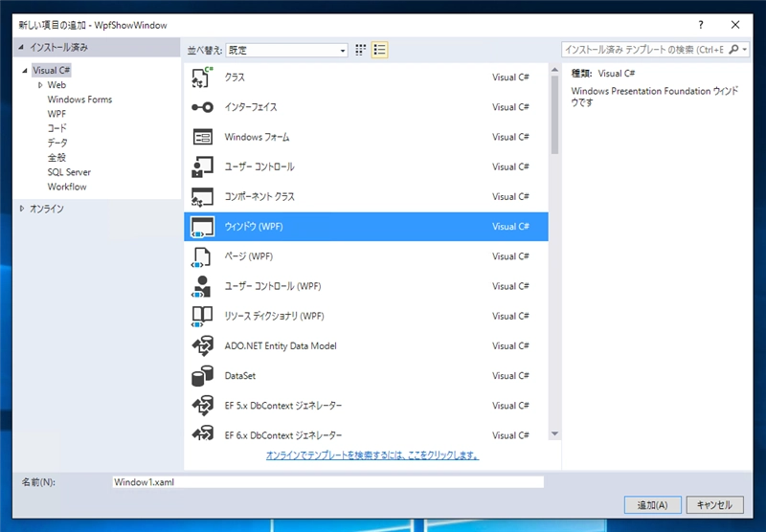Select the コンポーネント クラス template name
This screenshot has width=766, height=532.
[x=259, y=197]
